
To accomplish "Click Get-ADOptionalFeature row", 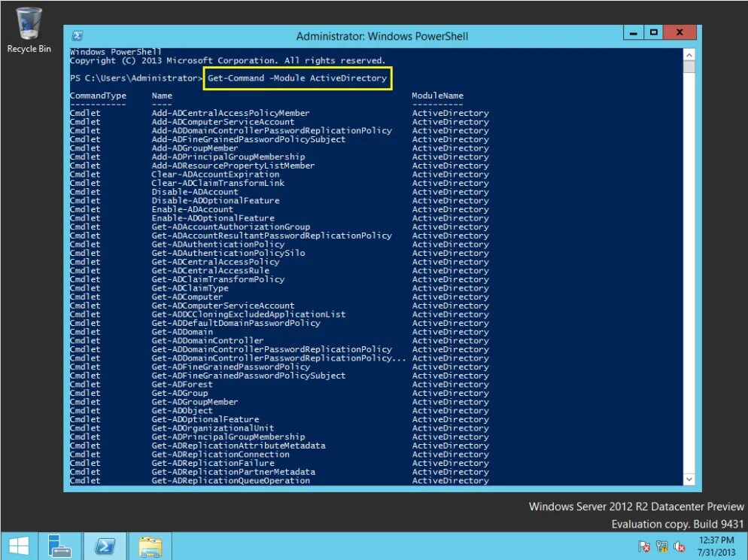I will click(x=279, y=418).
